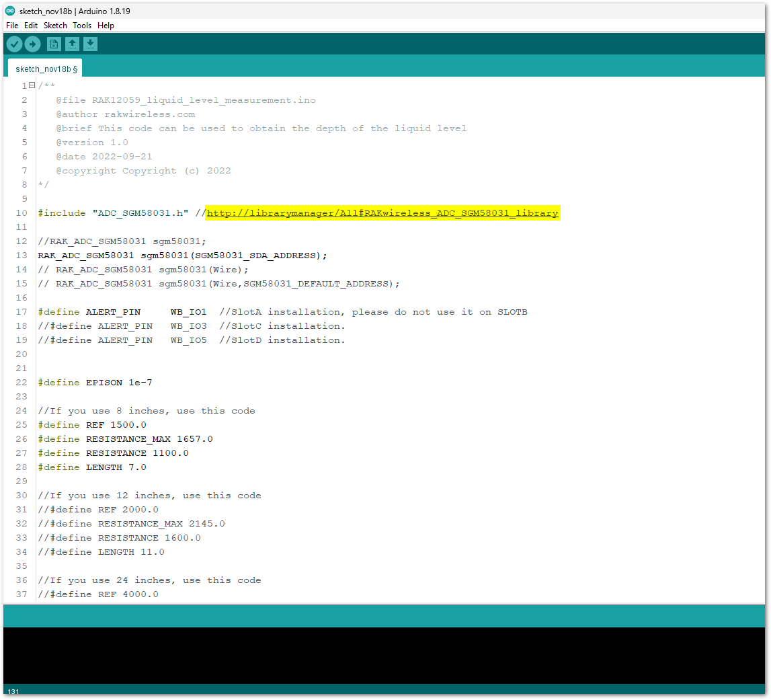Click the WB_IO5 SlotD commented define
The image size is (771, 700).
(x=192, y=340)
